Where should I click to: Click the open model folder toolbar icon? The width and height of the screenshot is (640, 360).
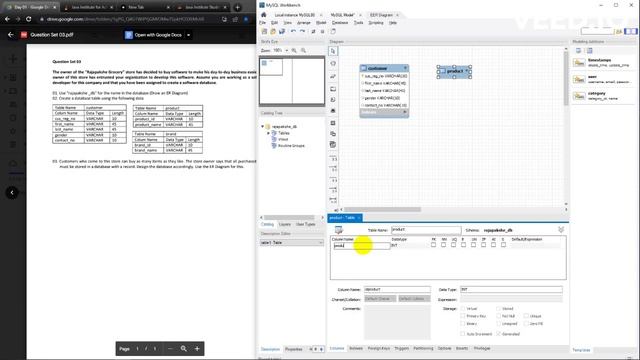pyautogui.click(x=273, y=31)
